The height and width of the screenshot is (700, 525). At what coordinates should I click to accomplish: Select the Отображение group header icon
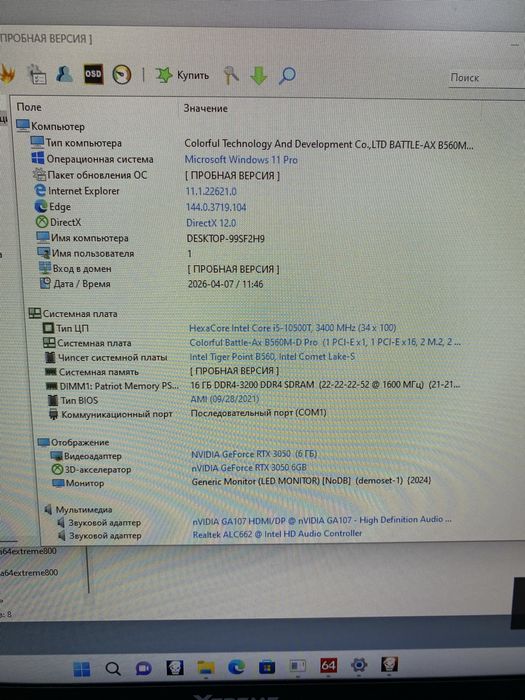(43, 442)
